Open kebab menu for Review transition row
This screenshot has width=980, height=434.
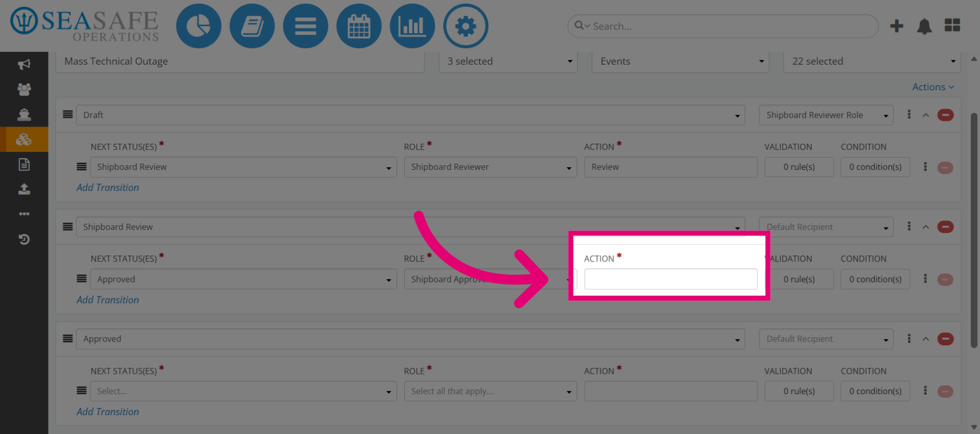click(x=925, y=167)
